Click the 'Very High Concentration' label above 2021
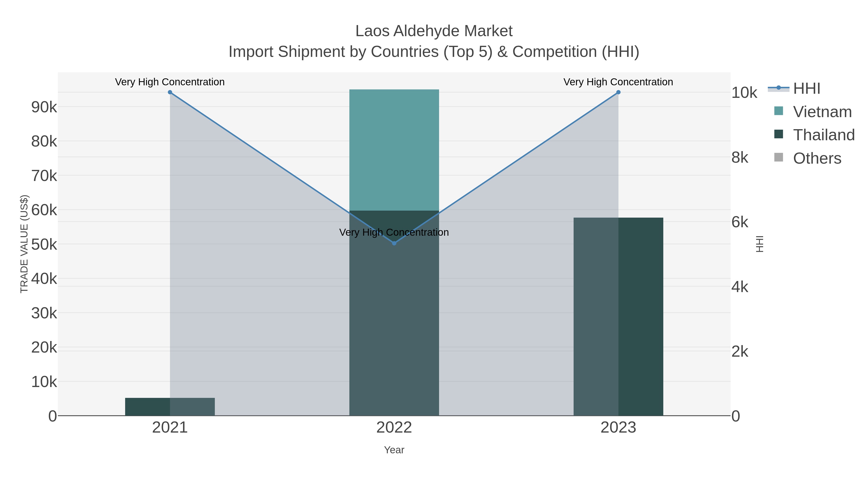868x488 pixels. (x=170, y=82)
